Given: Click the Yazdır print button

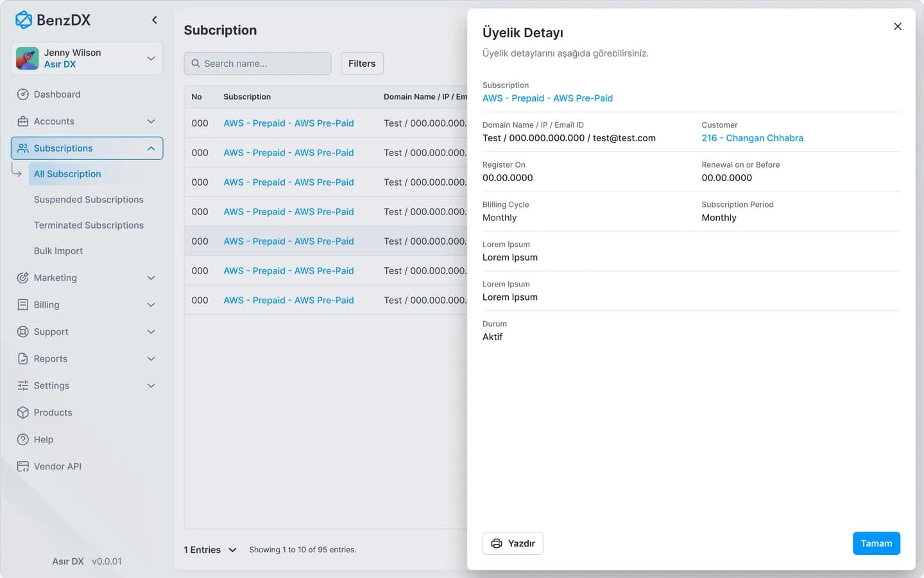Looking at the screenshot, I should 513,543.
